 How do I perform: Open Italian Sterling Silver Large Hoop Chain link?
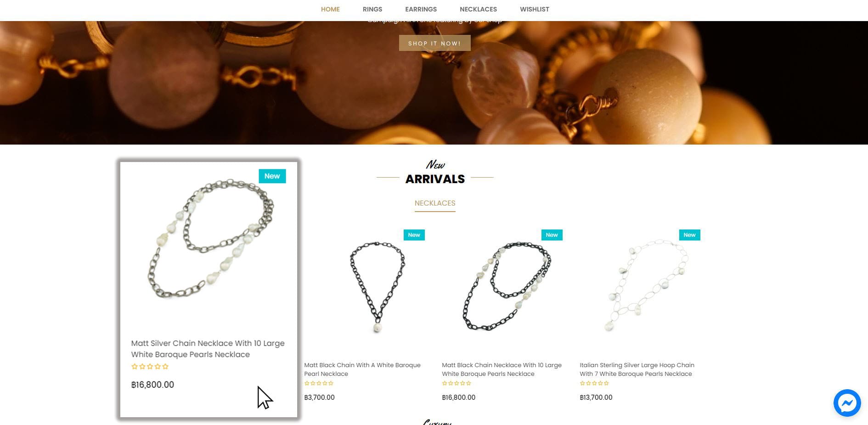point(637,369)
